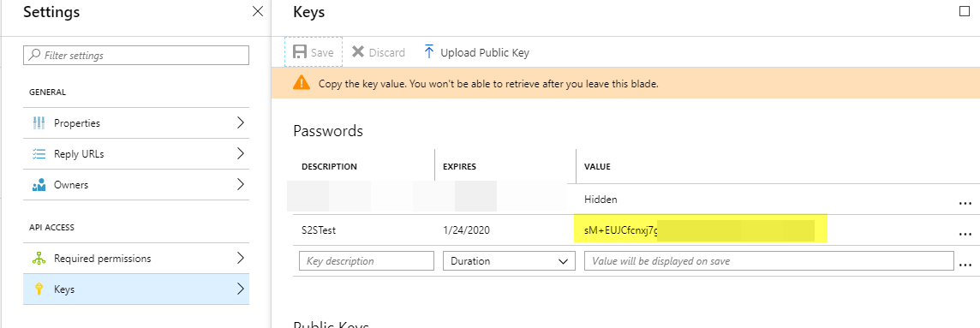Click the Reply URLs list icon

(x=39, y=153)
